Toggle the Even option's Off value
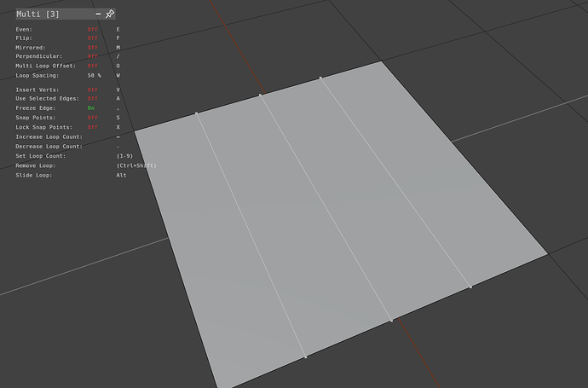The image size is (588, 388). (92, 29)
